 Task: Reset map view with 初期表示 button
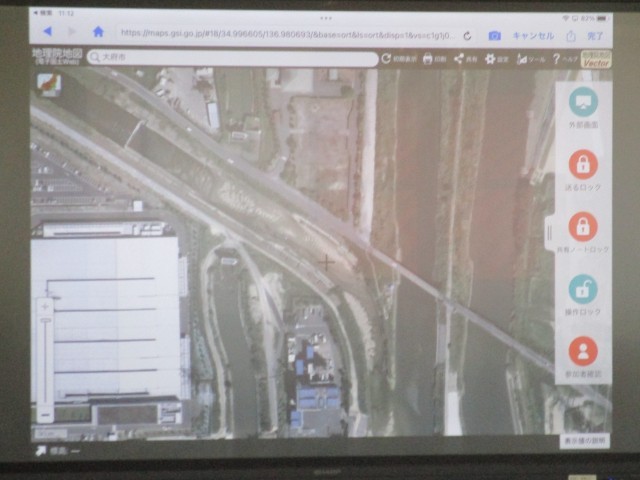399,59
